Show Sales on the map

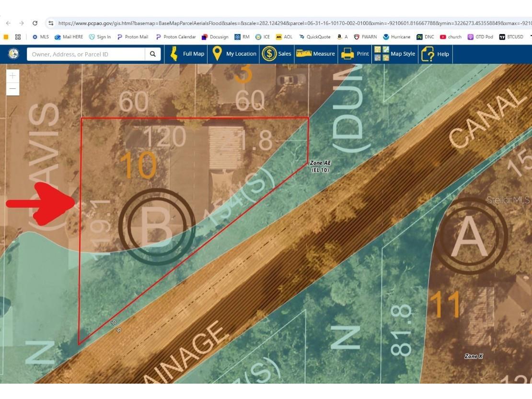point(276,54)
